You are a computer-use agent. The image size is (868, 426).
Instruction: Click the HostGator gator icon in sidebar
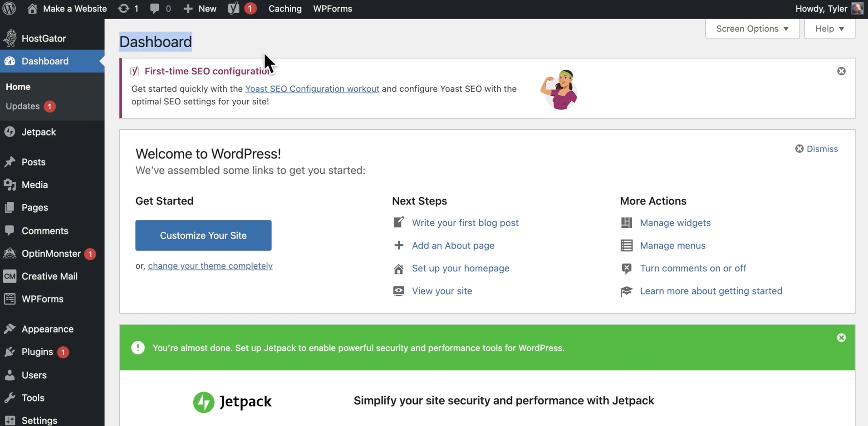coord(10,38)
